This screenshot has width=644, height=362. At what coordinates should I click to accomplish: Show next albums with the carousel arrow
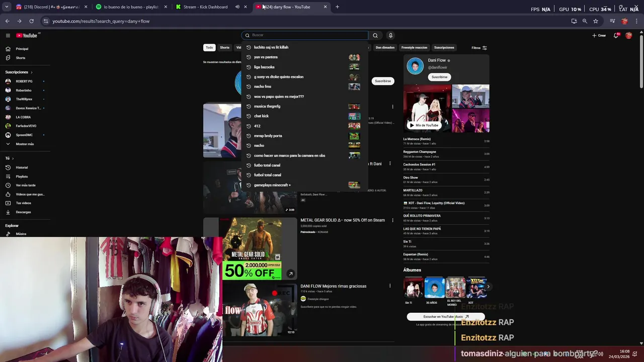pos(488,287)
